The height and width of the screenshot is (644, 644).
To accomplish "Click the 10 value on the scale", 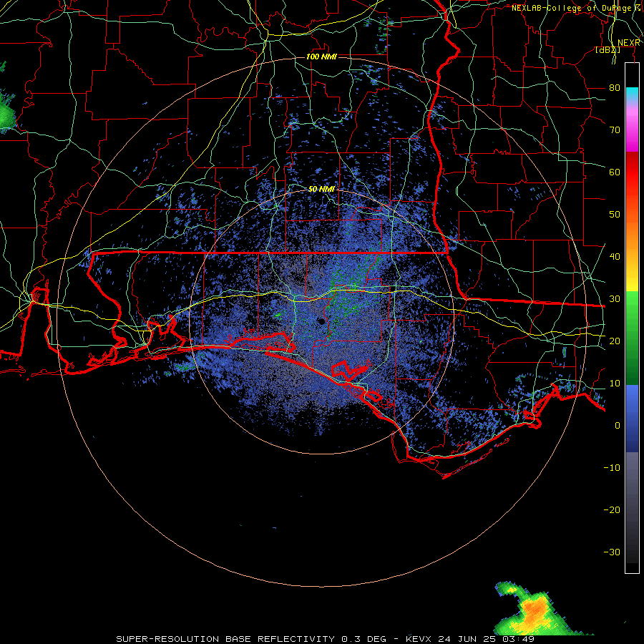I will click(x=615, y=384).
